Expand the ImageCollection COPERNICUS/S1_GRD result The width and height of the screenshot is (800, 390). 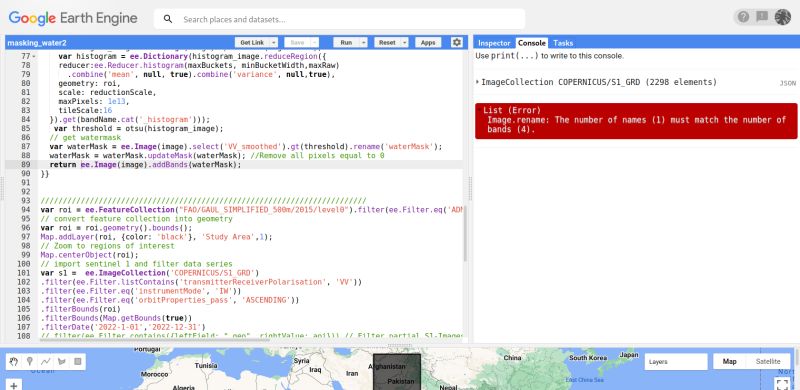[x=478, y=82]
